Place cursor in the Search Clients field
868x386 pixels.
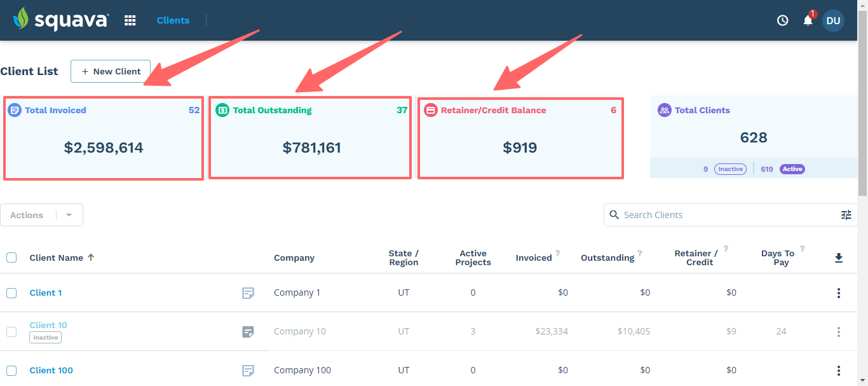(x=699, y=215)
